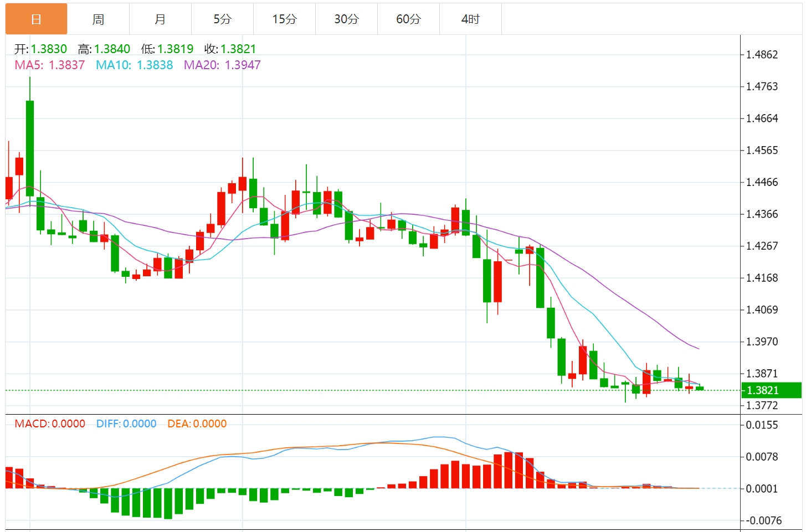
Task: Open the 4时 timeframe tab
Action: click(x=471, y=19)
